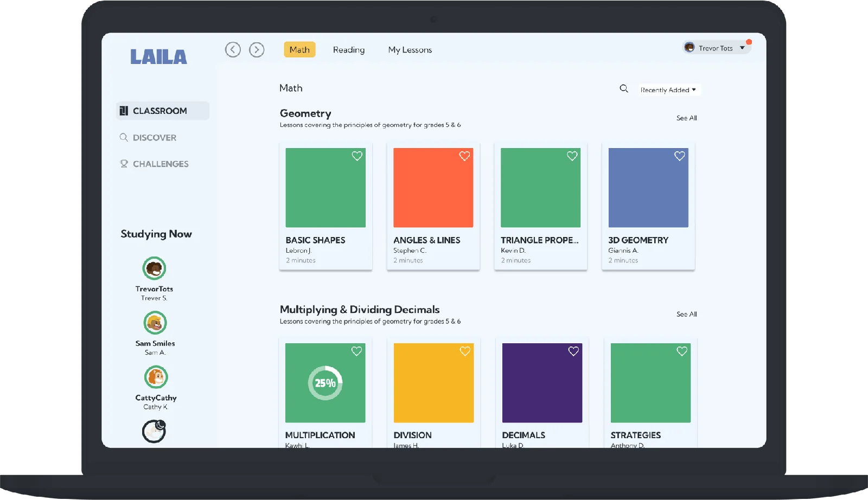This screenshot has width=868, height=500.
Task: Open the 3D GEOMETRY lesson title
Action: tap(639, 240)
